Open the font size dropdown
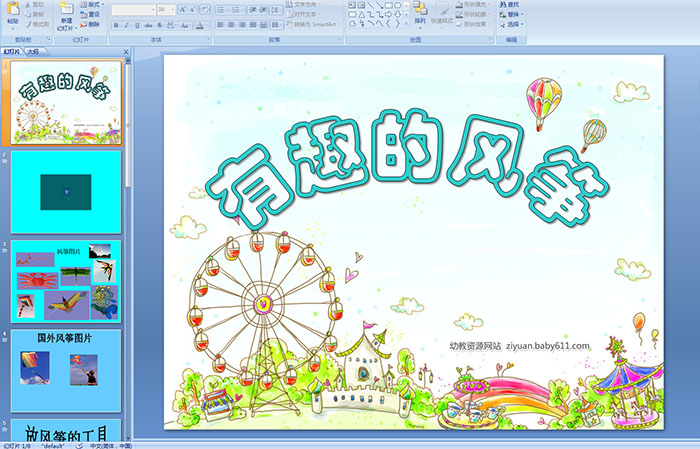700x449 pixels. 174,9
